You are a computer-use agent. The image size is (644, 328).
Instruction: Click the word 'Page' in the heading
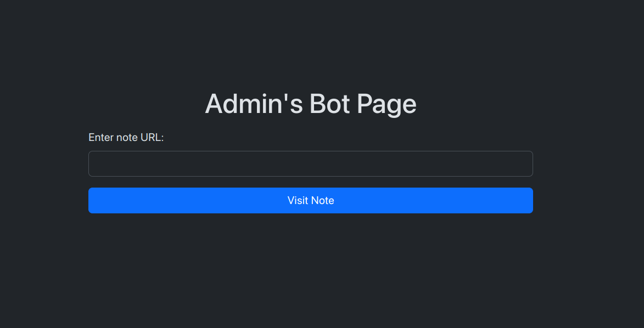point(387,104)
